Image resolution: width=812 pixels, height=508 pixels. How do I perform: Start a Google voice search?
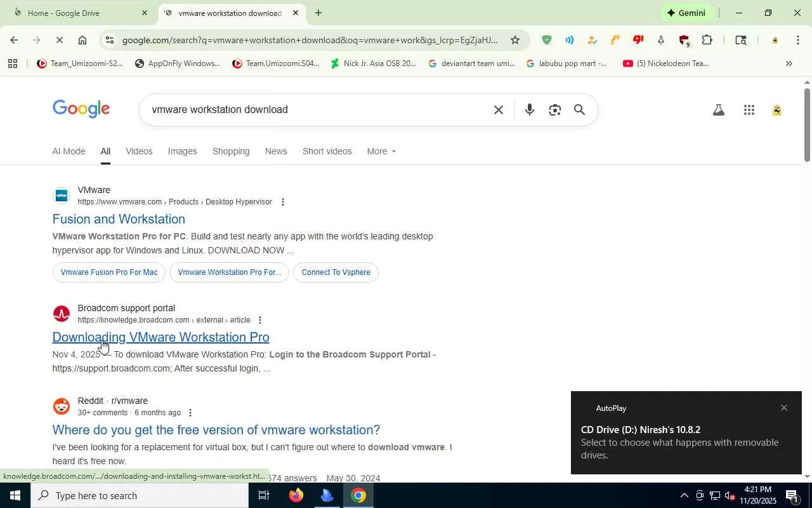pos(530,110)
